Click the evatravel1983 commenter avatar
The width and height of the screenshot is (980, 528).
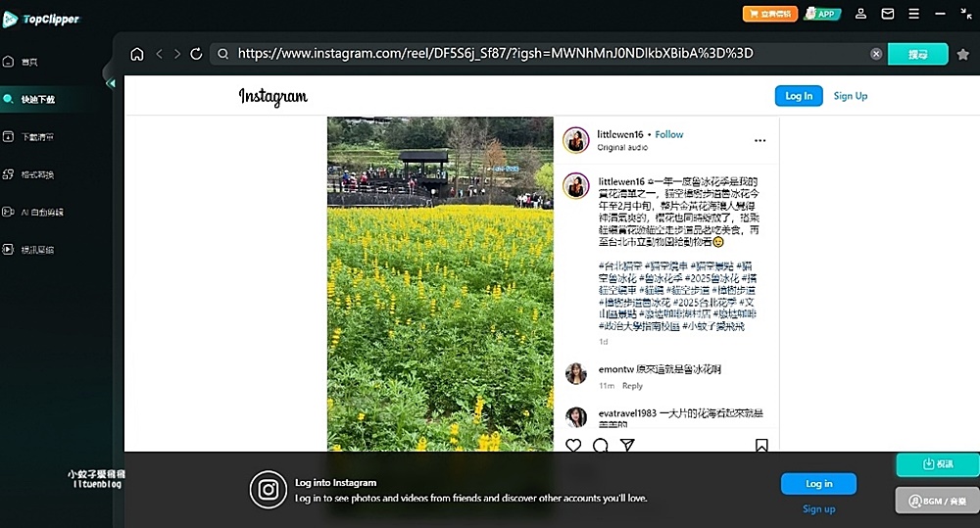coord(575,416)
